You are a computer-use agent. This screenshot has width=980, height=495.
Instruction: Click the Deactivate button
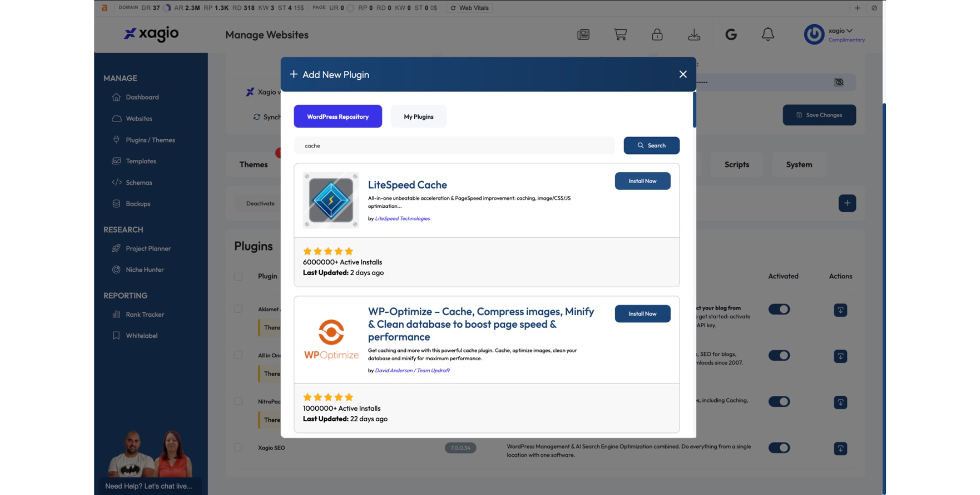260,203
